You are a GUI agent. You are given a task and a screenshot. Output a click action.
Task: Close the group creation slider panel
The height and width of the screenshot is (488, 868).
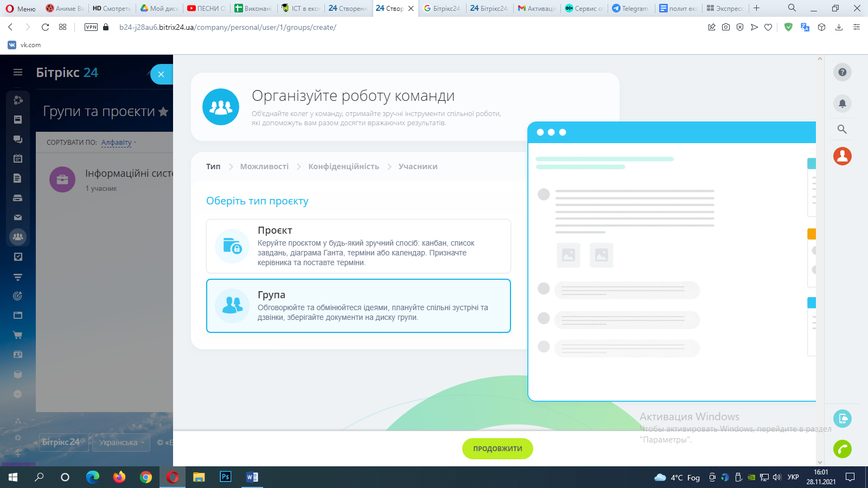(161, 74)
